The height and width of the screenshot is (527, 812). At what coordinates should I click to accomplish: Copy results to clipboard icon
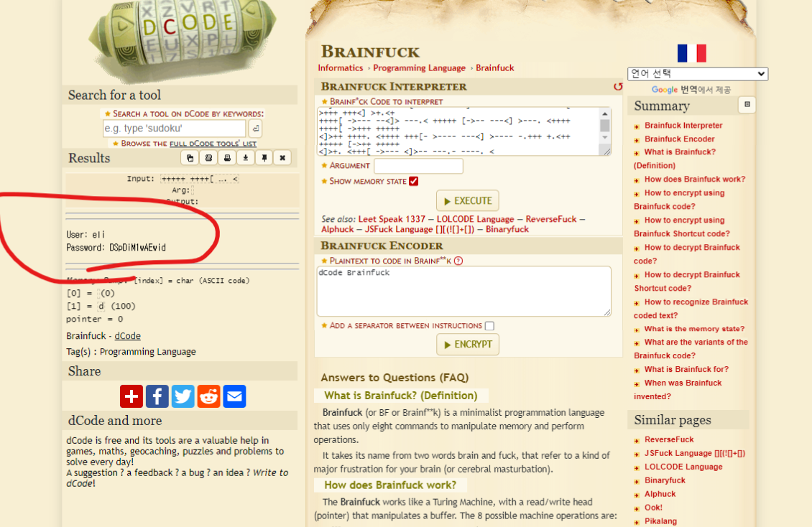(x=190, y=158)
